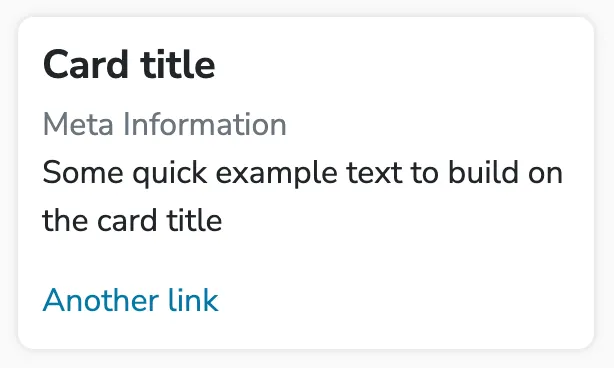
Task: Click the word 'card' in the paragraph's second line
Action: (127, 220)
